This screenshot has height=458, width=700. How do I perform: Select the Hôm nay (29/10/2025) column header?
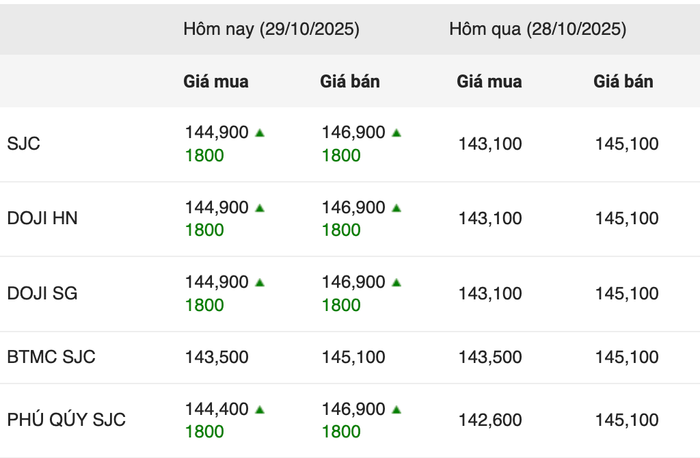[271, 29]
